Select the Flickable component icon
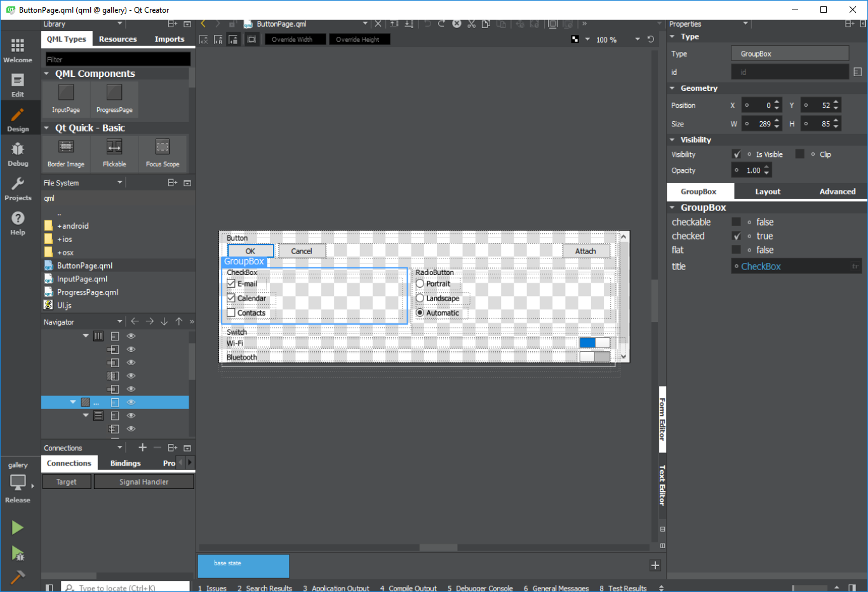 point(114,152)
